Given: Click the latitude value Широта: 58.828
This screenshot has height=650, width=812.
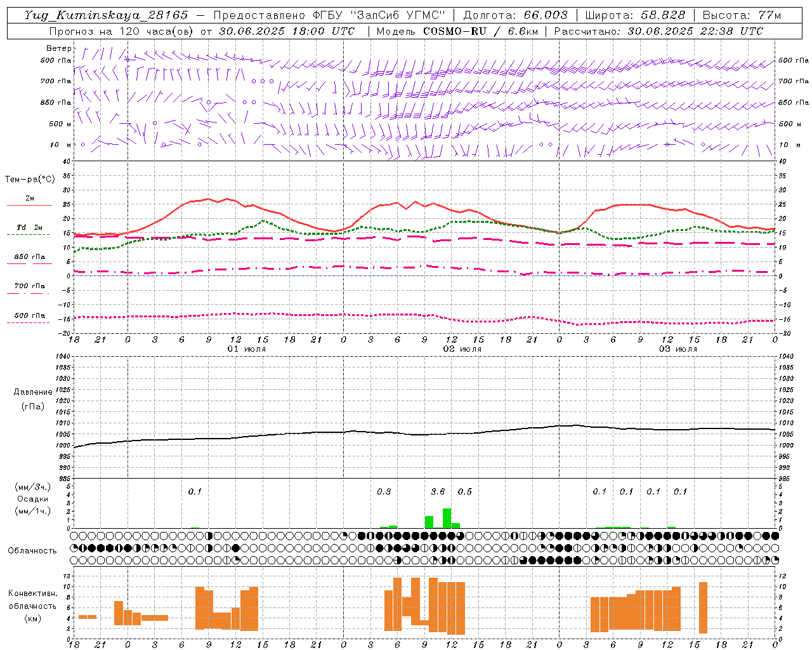Looking at the screenshot, I should click(x=635, y=15).
